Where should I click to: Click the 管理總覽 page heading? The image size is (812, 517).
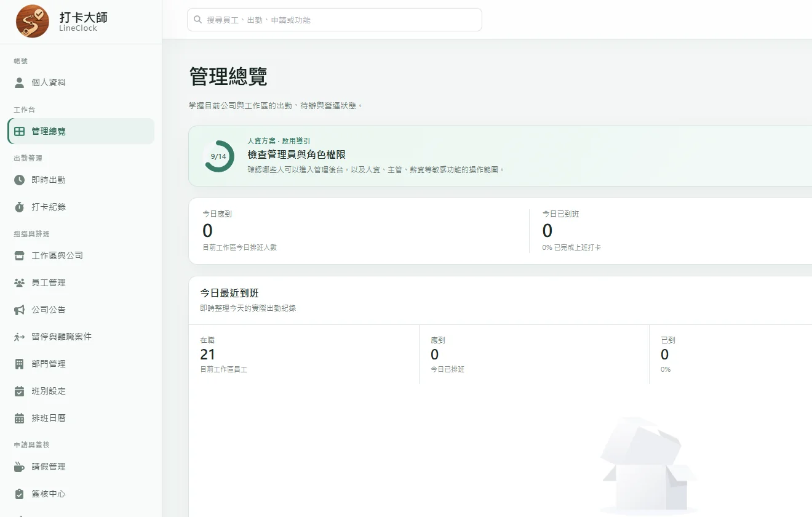[228, 77]
